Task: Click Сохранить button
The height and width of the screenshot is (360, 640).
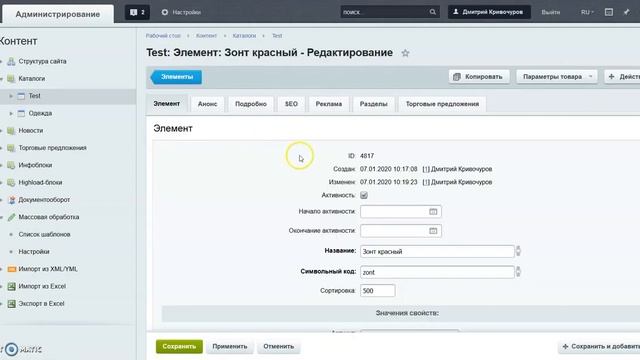Action: (x=179, y=346)
